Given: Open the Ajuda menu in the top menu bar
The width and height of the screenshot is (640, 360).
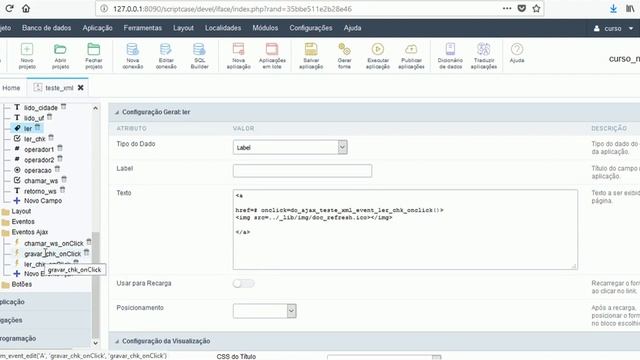Looking at the screenshot, I should 352,28.
